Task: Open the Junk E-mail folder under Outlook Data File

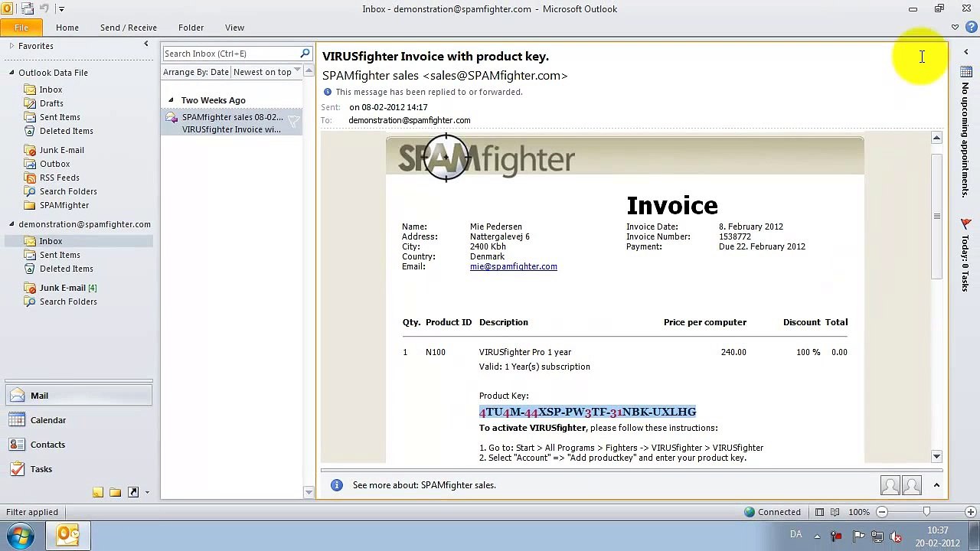Action: [62, 150]
